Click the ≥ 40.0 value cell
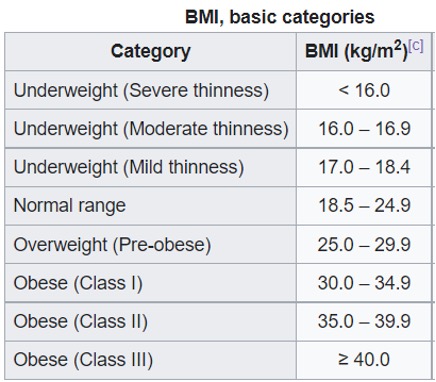This screenshot has width=436, height=382. [364, 360]
